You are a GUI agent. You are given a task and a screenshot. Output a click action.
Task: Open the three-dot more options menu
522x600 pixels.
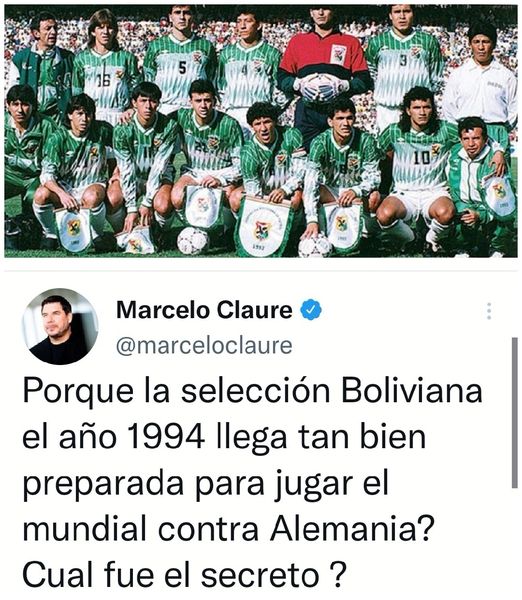point(489,311)
